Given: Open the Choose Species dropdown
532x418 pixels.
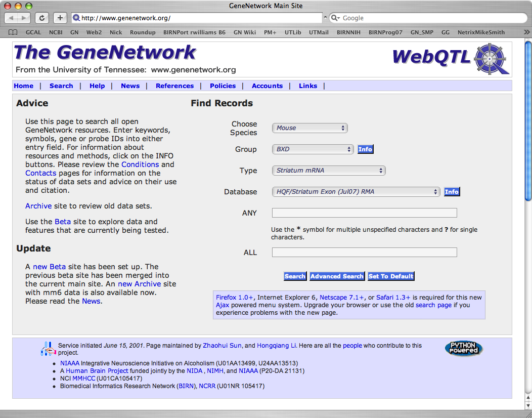Looking at the screenshot, I should click(309, 128).
